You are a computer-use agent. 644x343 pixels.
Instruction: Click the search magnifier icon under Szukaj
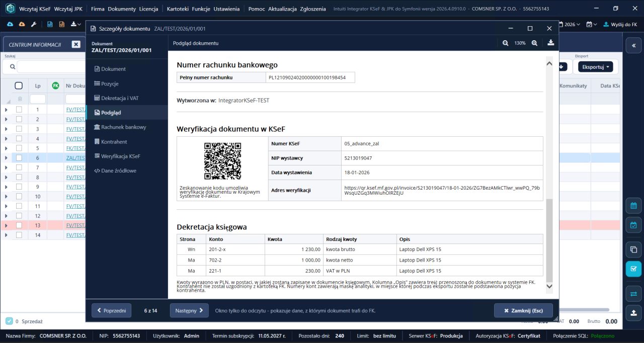coord(12,66)
